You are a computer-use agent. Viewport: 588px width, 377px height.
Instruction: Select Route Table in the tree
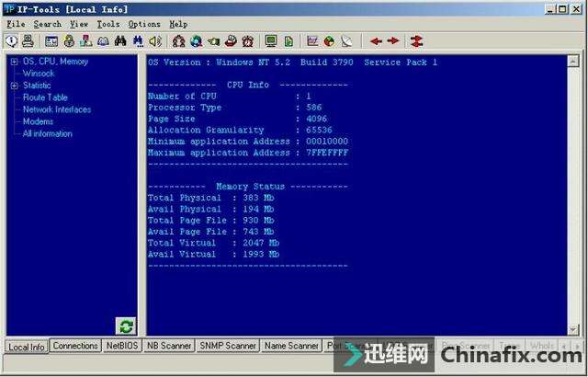tap(45, 97)
